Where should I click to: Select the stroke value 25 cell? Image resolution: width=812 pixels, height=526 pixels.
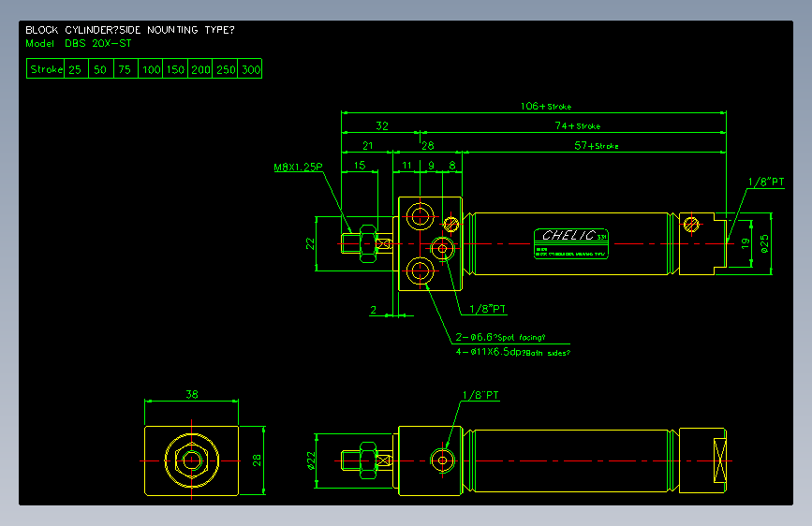click(x=76, y=69)
